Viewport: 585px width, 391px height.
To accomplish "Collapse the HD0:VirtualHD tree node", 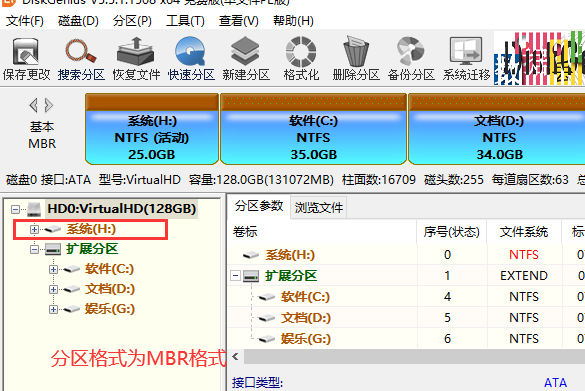I will tap(15, 209).
